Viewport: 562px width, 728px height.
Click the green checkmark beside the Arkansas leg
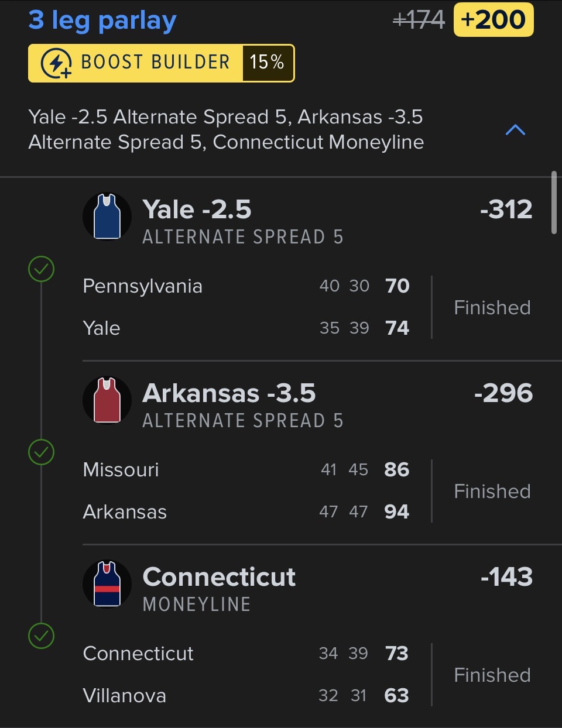[x=42, y=452]
